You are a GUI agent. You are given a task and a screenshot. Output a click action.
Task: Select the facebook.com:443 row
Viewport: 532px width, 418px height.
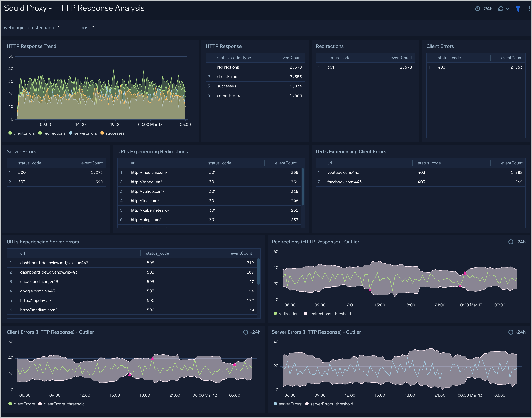click(420, 182)
